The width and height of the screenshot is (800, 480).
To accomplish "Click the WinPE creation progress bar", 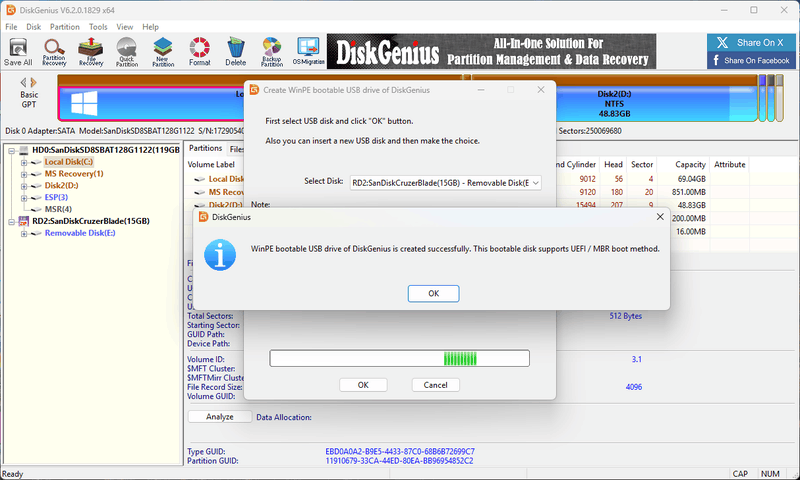I will (x=399, y=358).
